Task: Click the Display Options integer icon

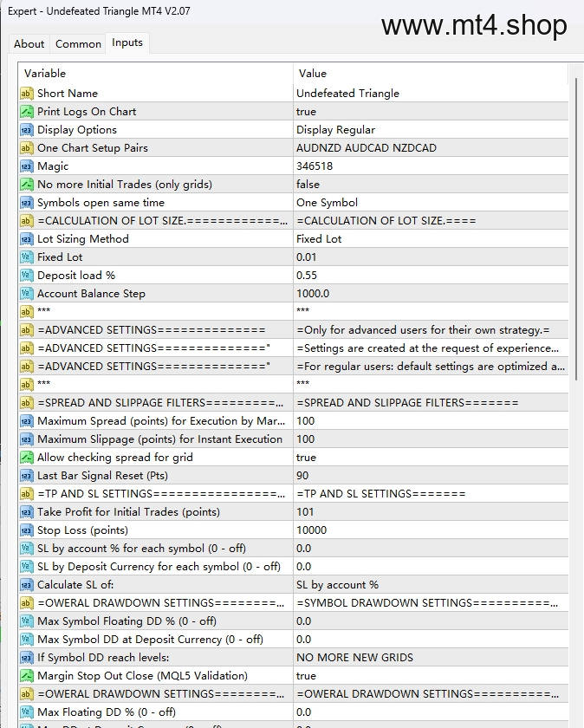Action: pyautogui.click(x=27, y=130)
